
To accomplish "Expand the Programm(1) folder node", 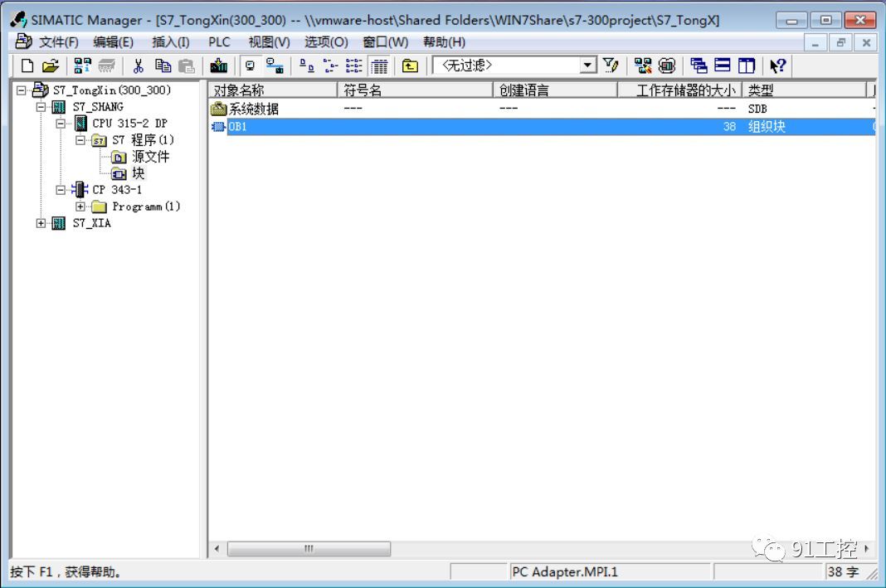I will tap(80, 207).
